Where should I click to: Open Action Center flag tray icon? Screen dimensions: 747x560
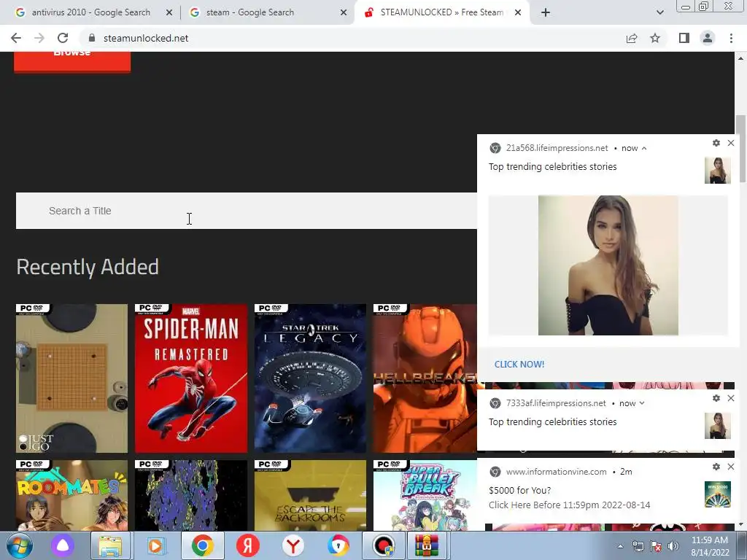point(656,546)
